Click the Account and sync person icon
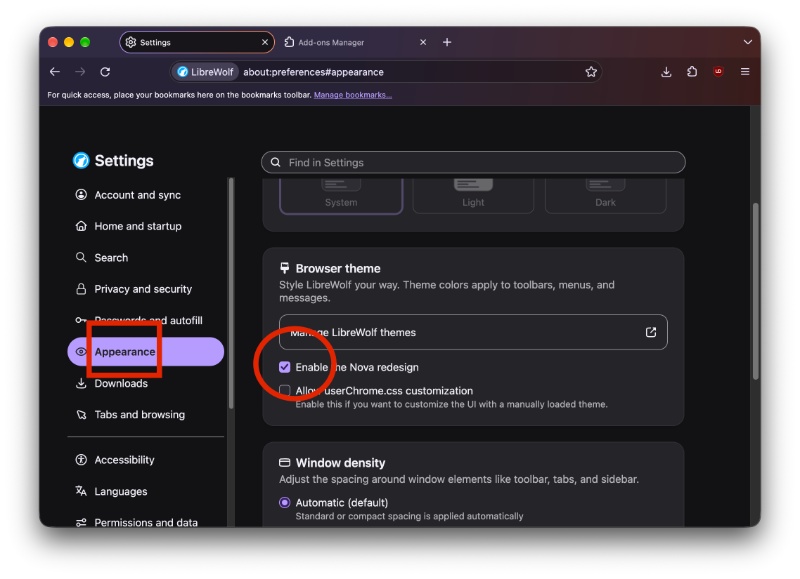The image size is (800, 579). [x=81, y=194]
